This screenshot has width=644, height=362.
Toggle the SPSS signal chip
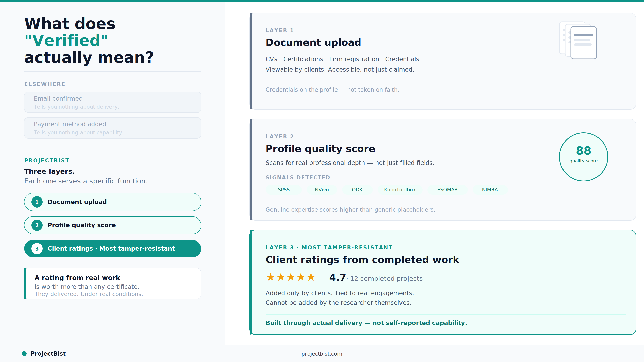coord(284,190)
